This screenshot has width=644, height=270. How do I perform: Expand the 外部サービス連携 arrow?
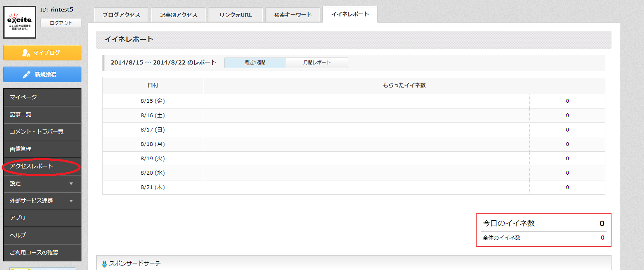(71, 201)
